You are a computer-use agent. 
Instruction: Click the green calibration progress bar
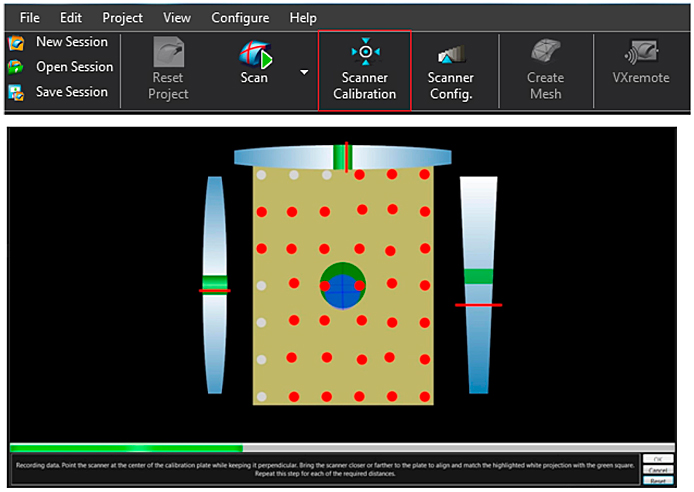[x=126, y=448]
